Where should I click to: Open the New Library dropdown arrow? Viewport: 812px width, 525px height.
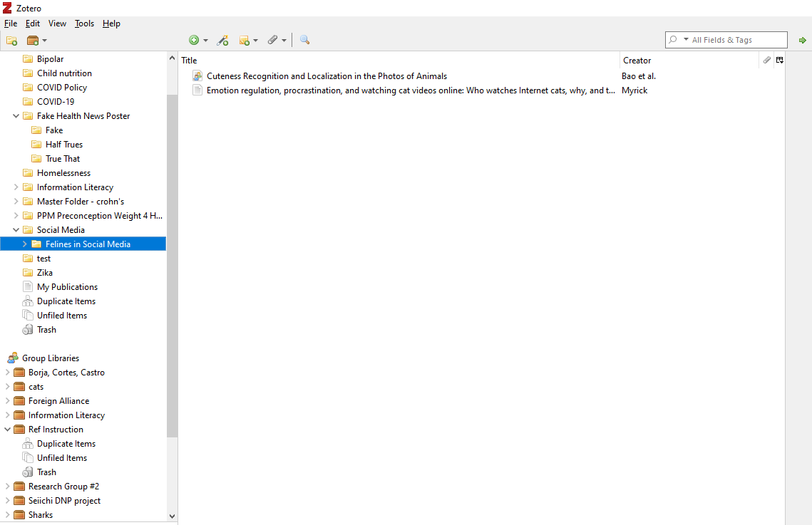(x=44, y=41)
